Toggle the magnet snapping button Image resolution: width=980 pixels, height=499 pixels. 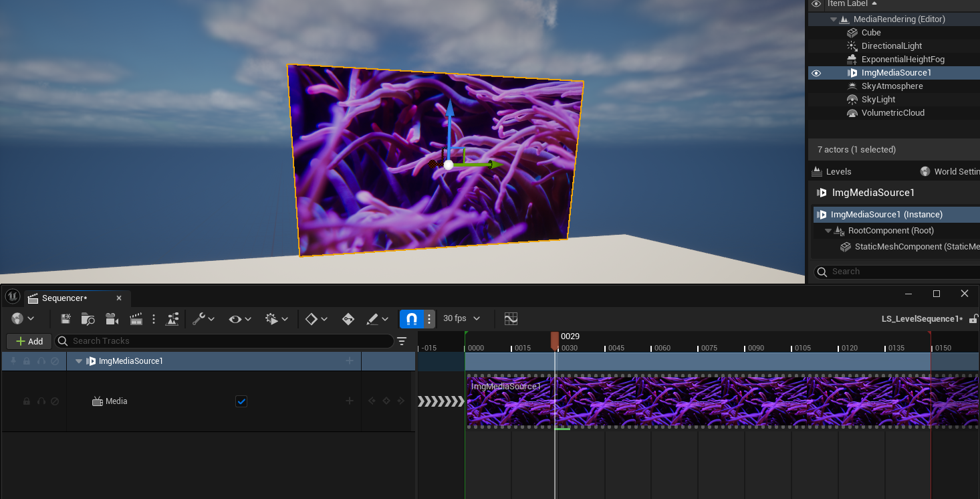click(412, 319)
